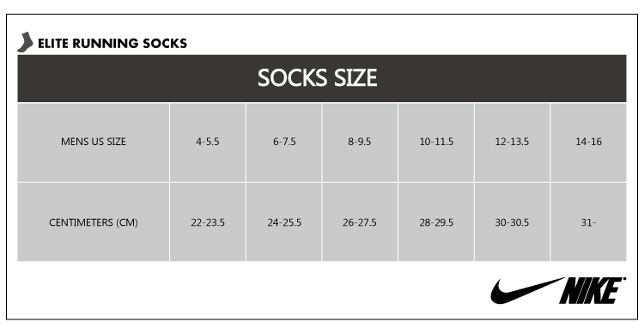Viewport: 644px width, 328px height.
Task: Click the SOCKS SIZE header banner
Action: click(x=322, y=78)
